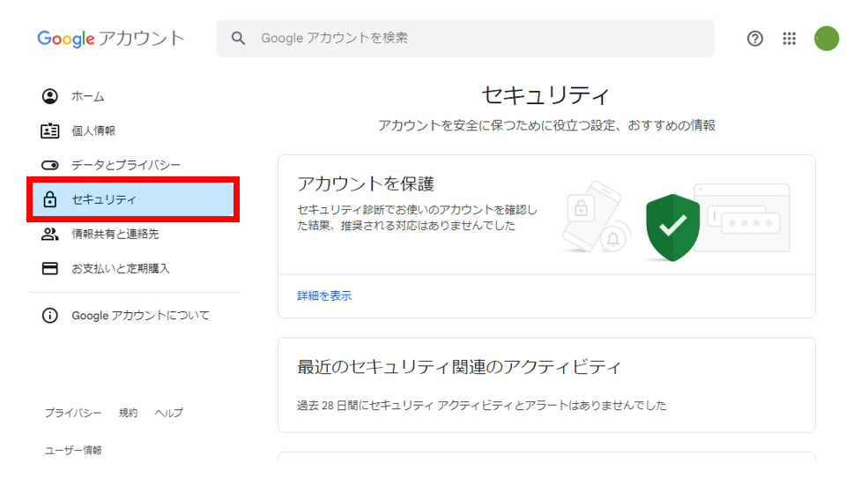Open the 規約 footer link
868x486 pixels.
(x=128, y=413)
